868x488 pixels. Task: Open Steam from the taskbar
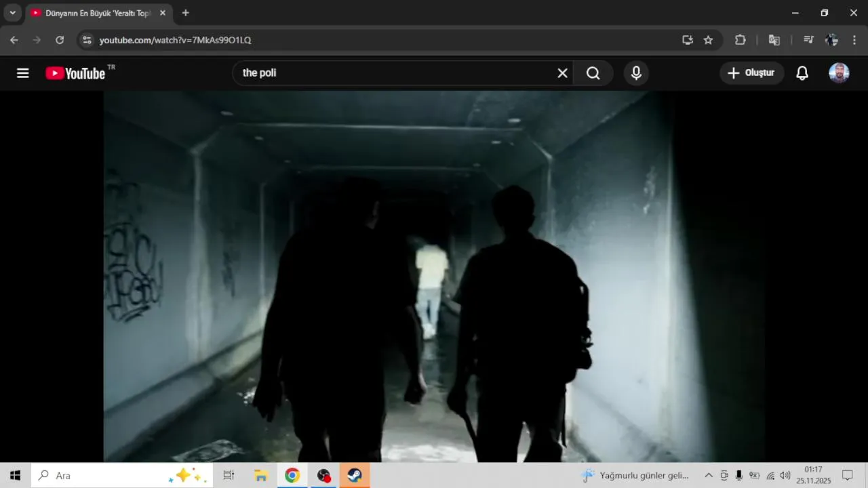pos(355,475)
